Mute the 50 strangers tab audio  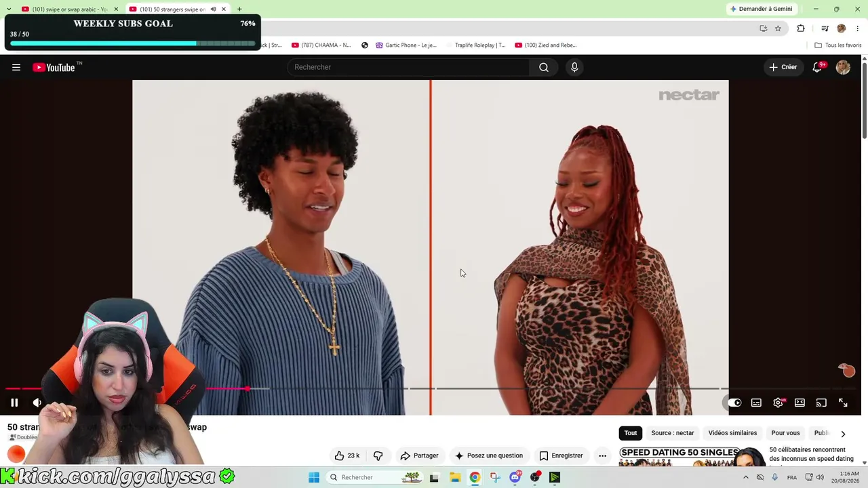(213, 9)
